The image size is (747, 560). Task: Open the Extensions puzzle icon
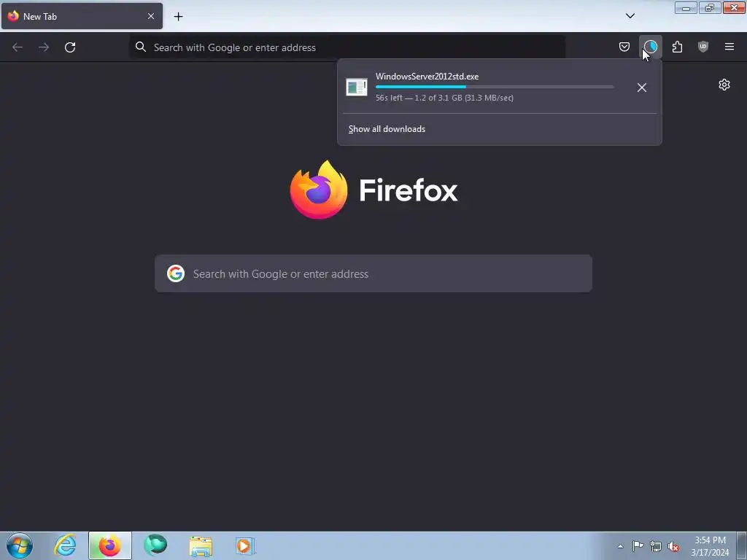point(677,47)
